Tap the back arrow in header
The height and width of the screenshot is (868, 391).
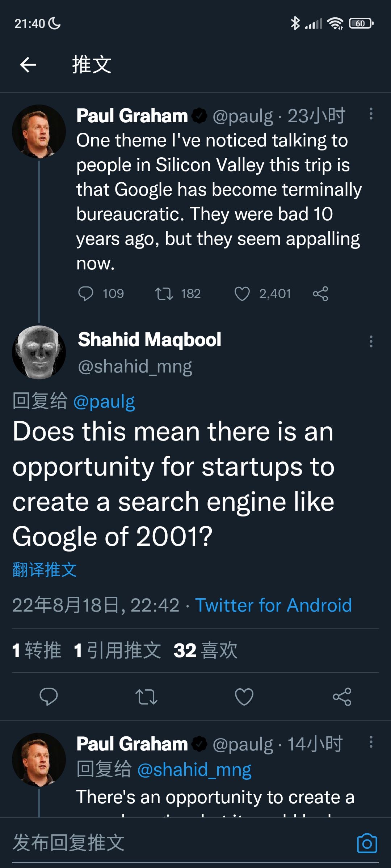click(x=28, y=65)
